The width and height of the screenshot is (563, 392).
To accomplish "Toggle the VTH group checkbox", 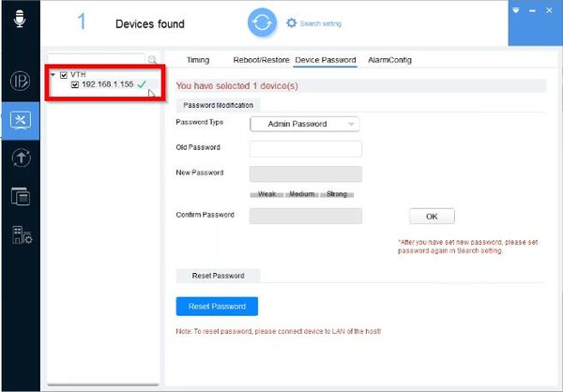I will pyautogui.click(x=64, y=75).
